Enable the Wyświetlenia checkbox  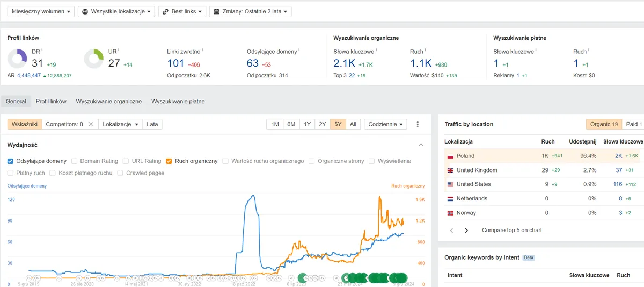point(372,161)
